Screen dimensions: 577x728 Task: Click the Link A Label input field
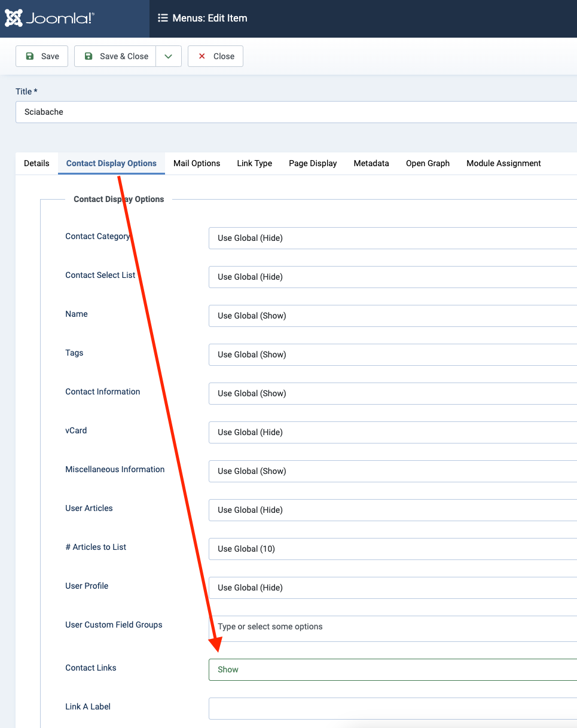tap(392, 708)
